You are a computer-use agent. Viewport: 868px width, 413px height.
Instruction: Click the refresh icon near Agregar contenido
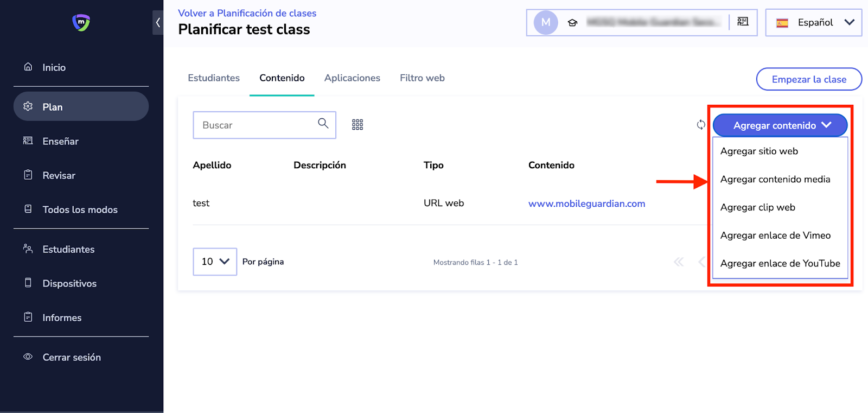(x=701, y=125)
